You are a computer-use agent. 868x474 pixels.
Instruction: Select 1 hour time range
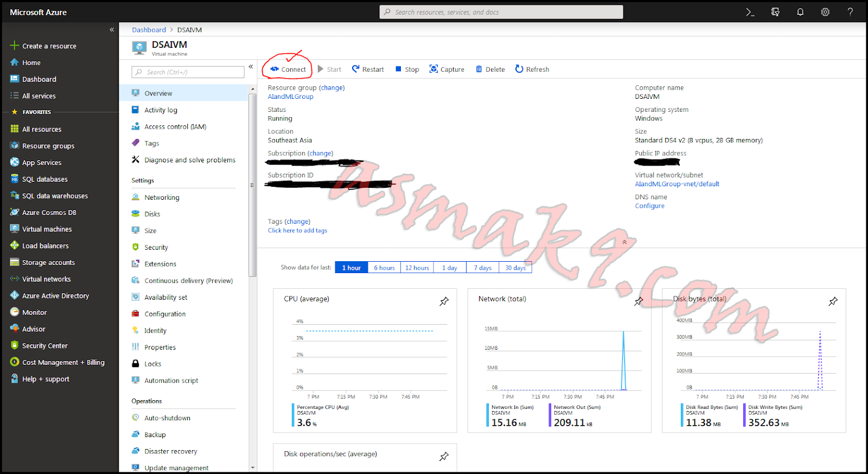[x=352, y=268]
